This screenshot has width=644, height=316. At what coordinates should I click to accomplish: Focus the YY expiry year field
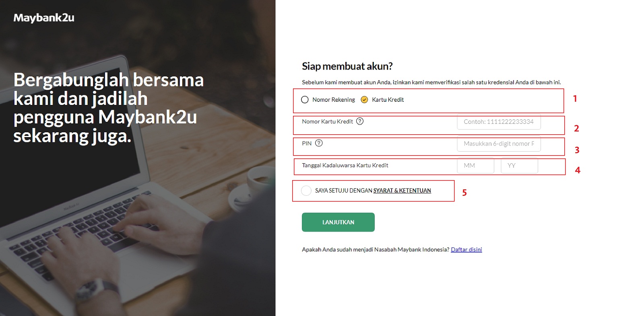(519, 166)
